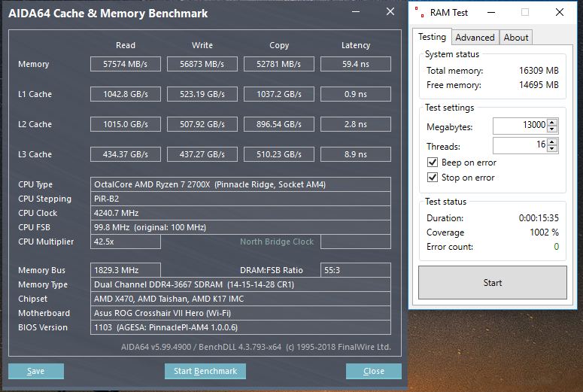Increase Megabytes value with up arrow
583x392 pixels.
(x=552, y=123)
